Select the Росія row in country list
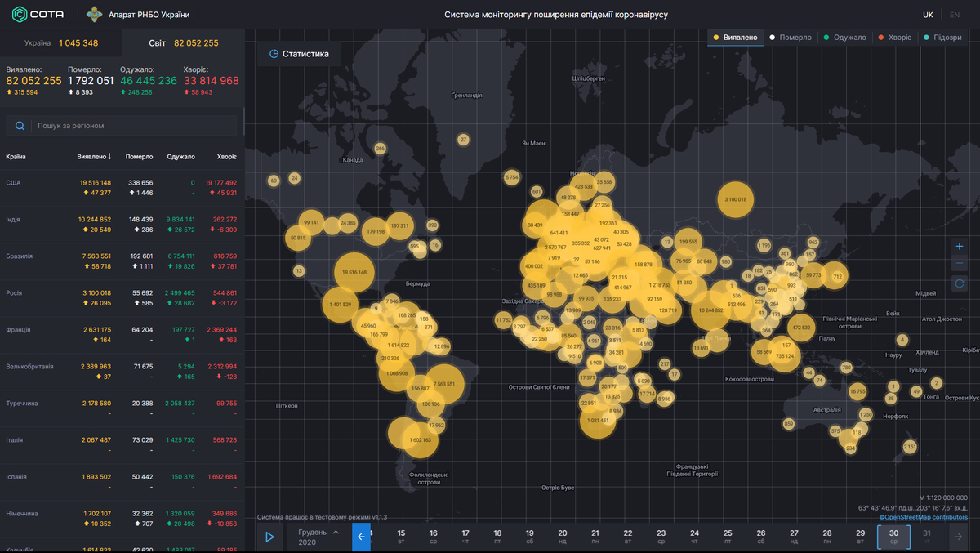 tap(122, 298)
